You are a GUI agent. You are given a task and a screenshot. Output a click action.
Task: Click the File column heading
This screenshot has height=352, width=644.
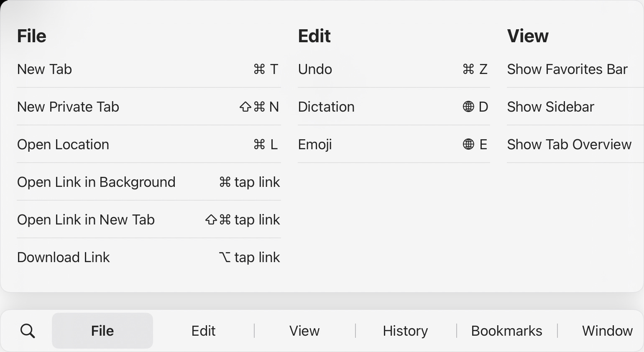(31, 36)
